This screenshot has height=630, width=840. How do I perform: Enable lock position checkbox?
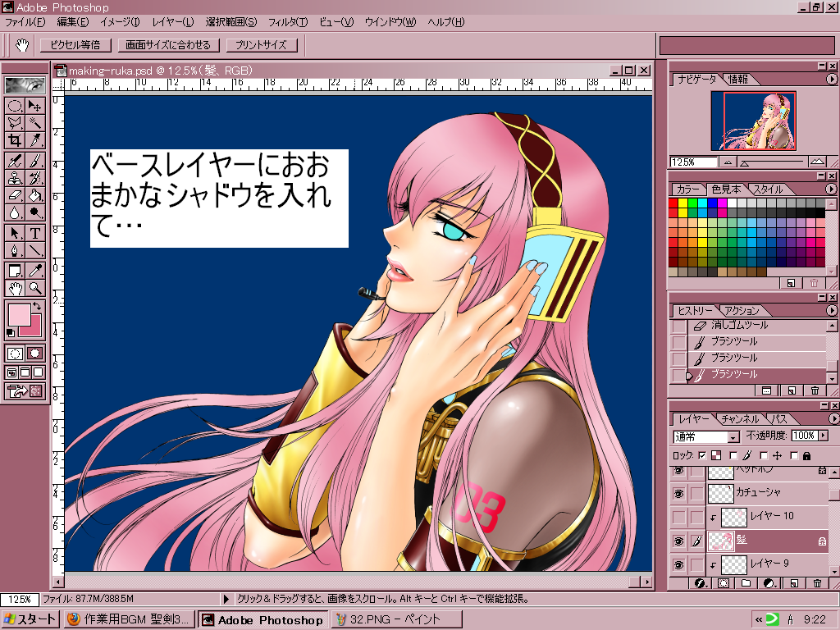tap(764, 456)
